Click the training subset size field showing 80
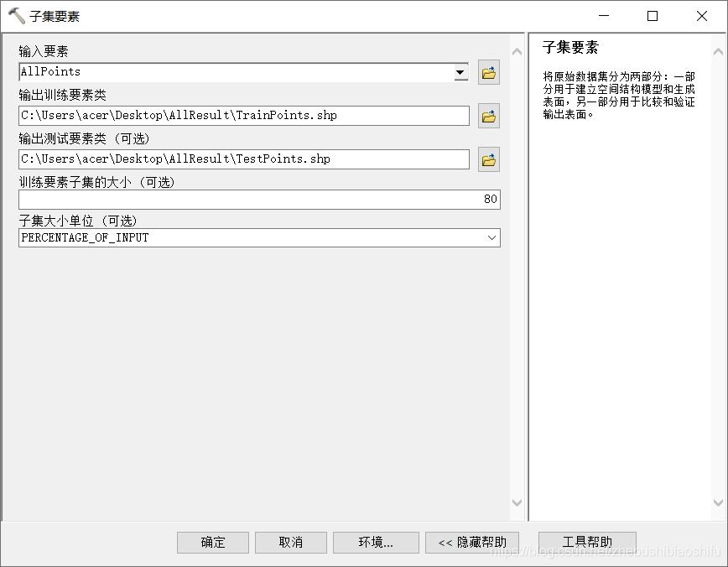This screenshot has width=728, height=567. pyautogui.click(x=259, y=200)
